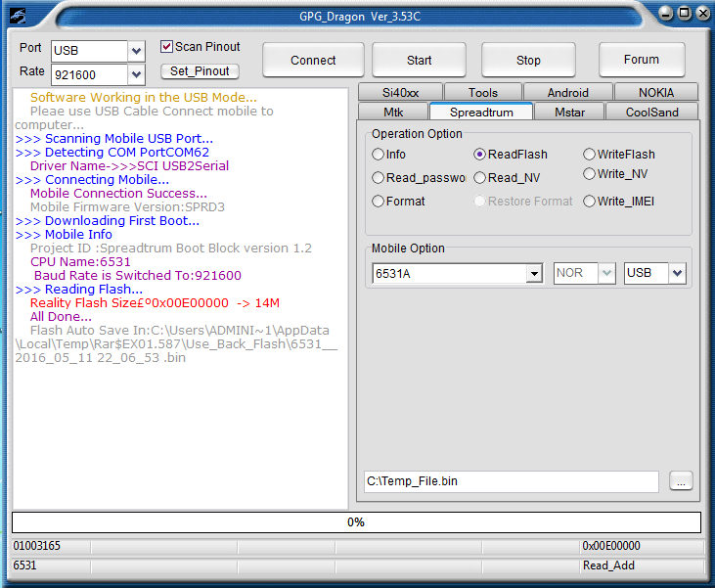Expand the Rate dropdown list
The image size is (715, 588).
tap(136, 74)
